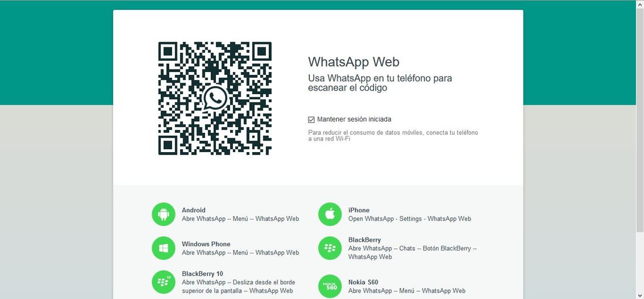The height and width of the screenshot is (299, 644).
Task: Click the 'BlackBerry 10' heading
Action: point(203,273)
